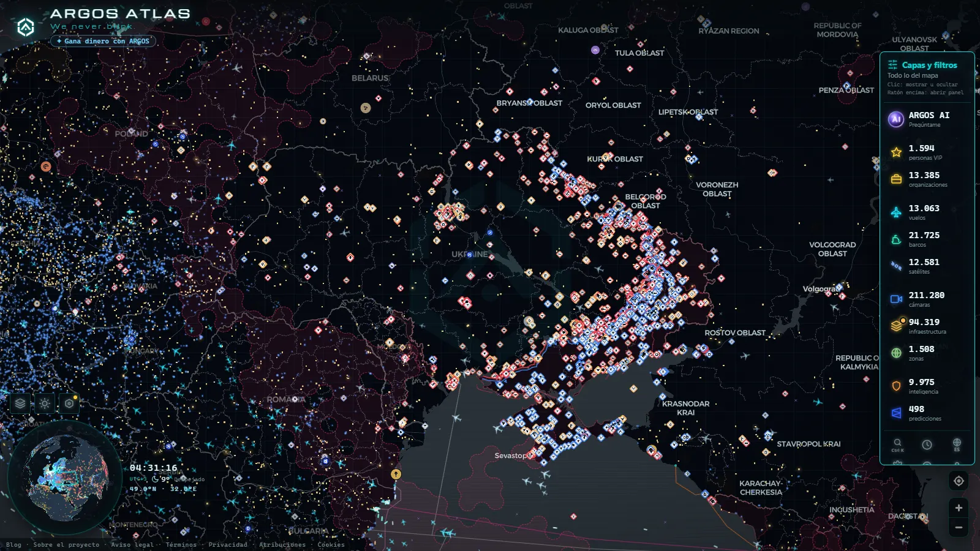Open the Blog footer link

coord(13,544)
